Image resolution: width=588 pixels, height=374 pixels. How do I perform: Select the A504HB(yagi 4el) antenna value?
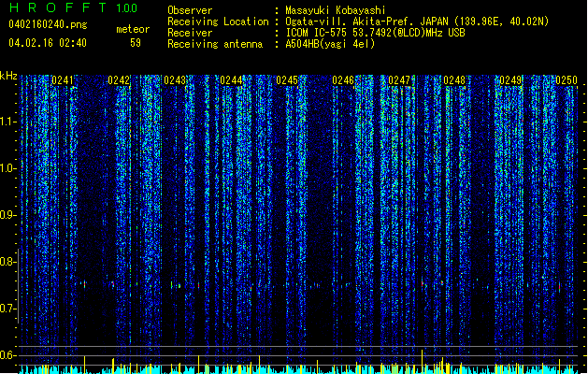click(x=330, y=44)
